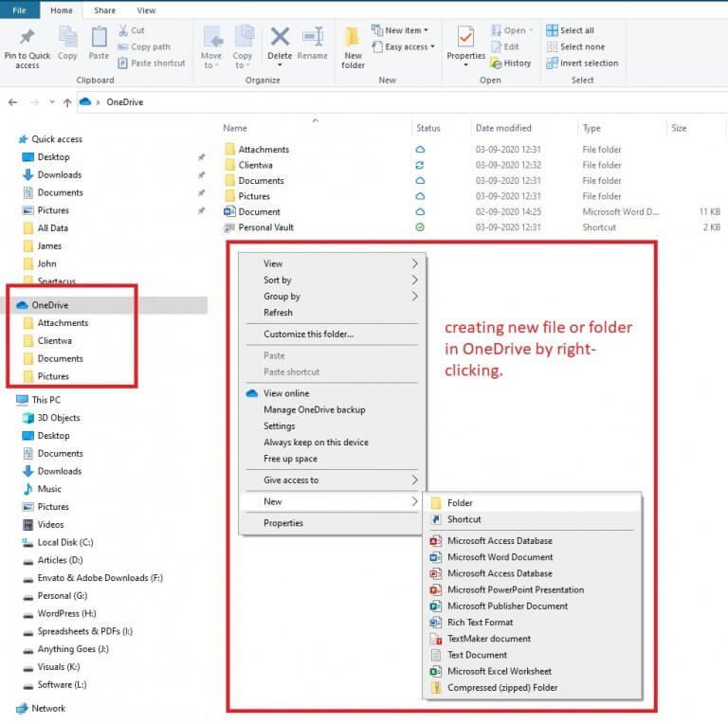Open the Open button dropdown in ribbon

tap(531, 30)
